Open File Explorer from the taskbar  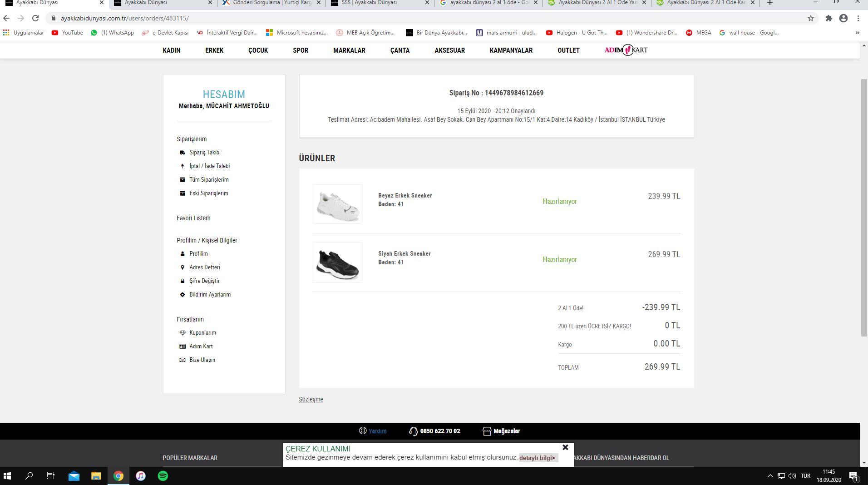point(96,476)
